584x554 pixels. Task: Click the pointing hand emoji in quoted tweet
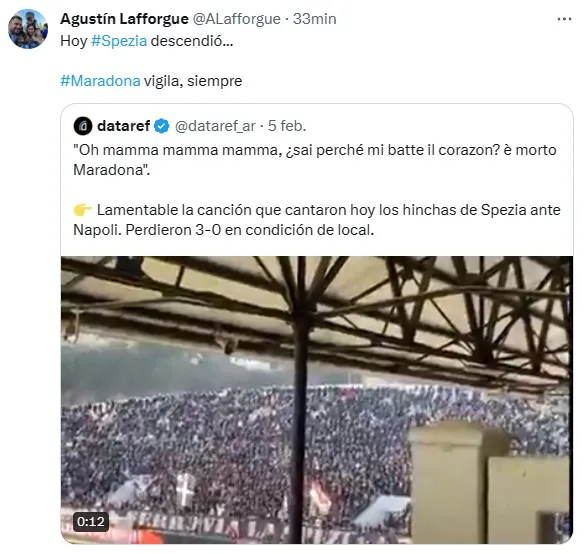tap(83, 210)
